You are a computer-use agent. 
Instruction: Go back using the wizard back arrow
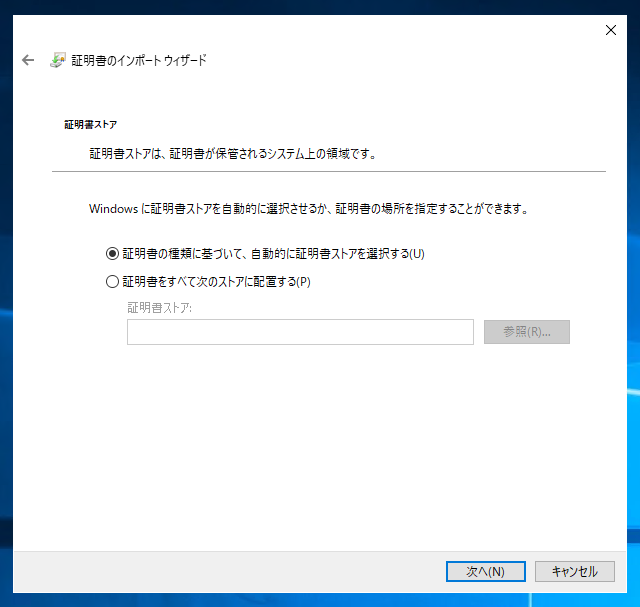tap(28, 60)
